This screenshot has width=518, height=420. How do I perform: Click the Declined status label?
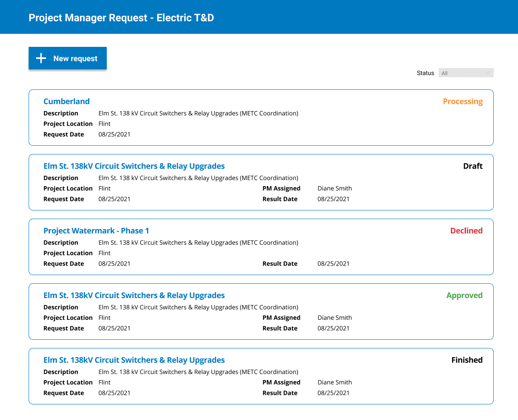click(x=466, y=231)
